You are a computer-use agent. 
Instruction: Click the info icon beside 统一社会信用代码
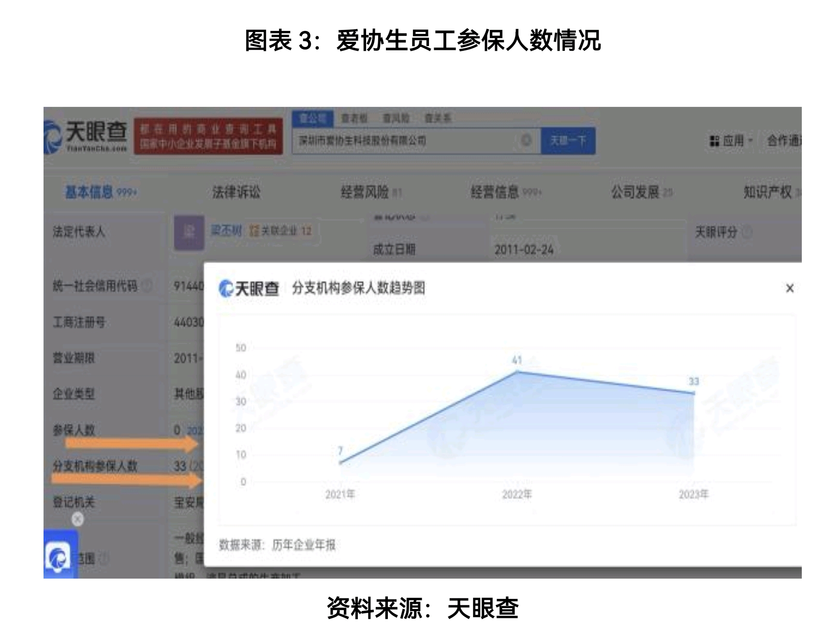pyautogui.click(x=147, y=286)
